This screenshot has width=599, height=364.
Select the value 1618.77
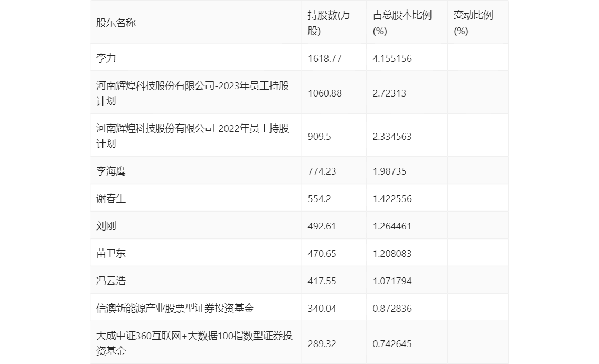point(324,59)
